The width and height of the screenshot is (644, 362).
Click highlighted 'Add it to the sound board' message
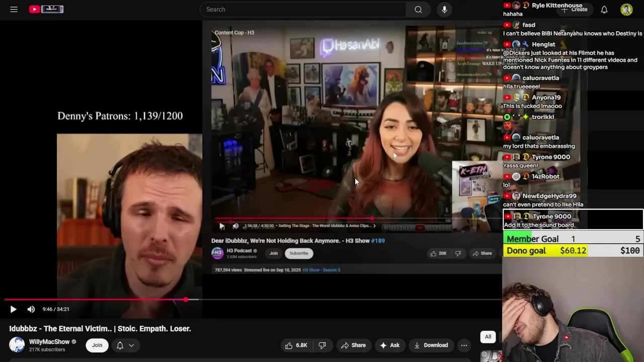573,220
